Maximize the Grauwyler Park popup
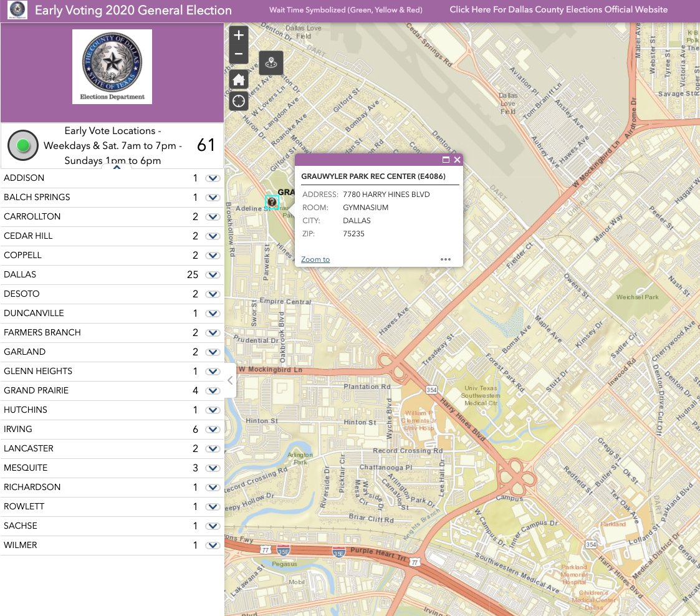 446,160
